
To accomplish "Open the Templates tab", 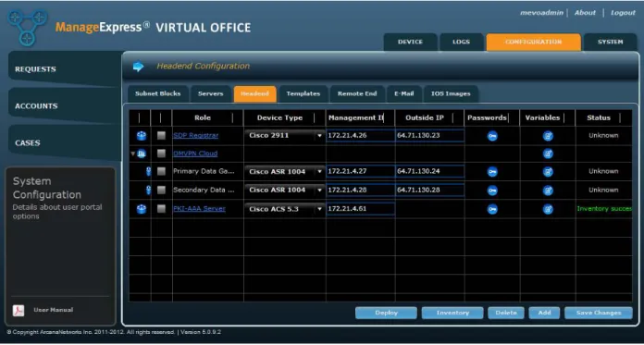I will [x=303, y=94].
